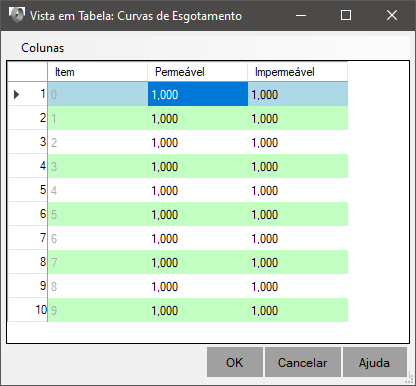Select Impermeável cell in row 10

click(x=298, y=310)
